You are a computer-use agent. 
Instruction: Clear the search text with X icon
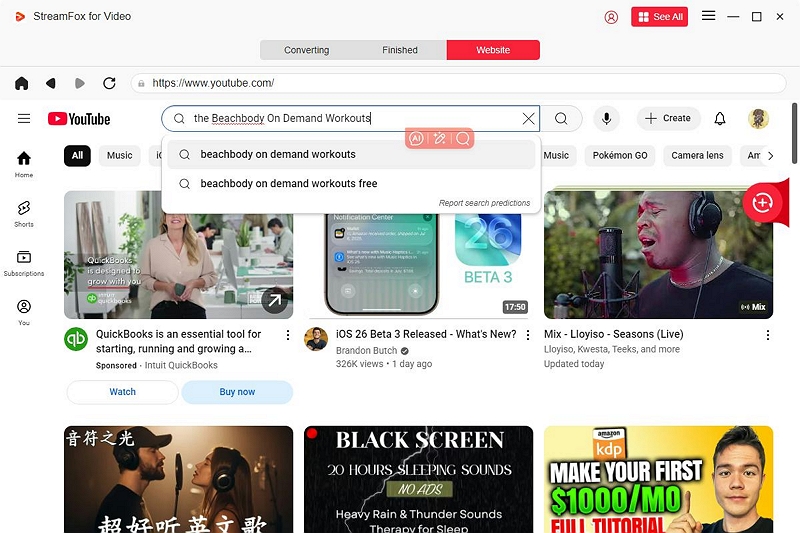pos(528,119)
